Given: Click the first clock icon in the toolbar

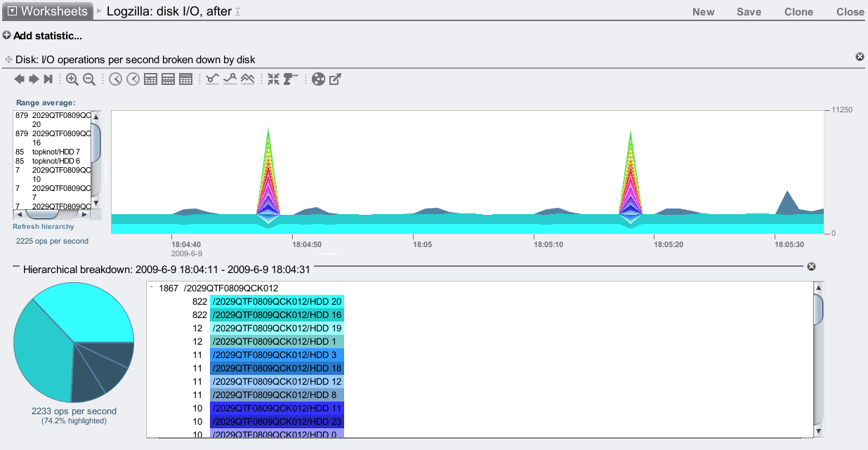Looking at the screenshot, I should [x=116, y=79].
